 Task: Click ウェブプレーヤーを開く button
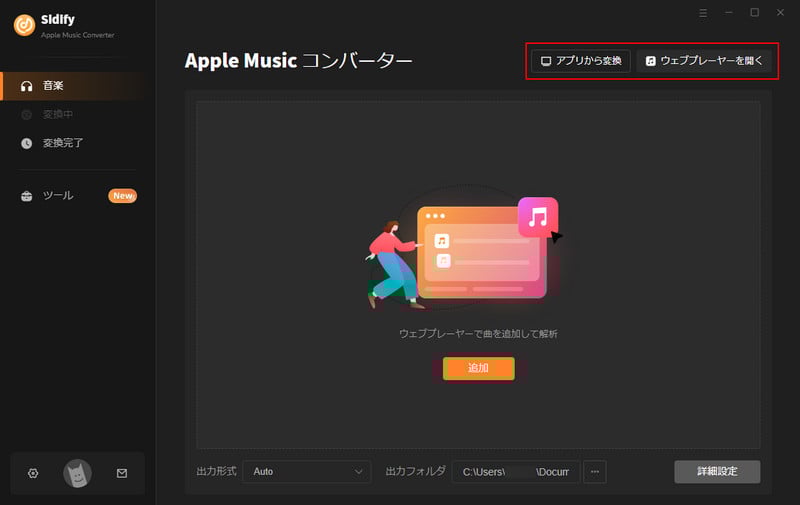point(704,61)
